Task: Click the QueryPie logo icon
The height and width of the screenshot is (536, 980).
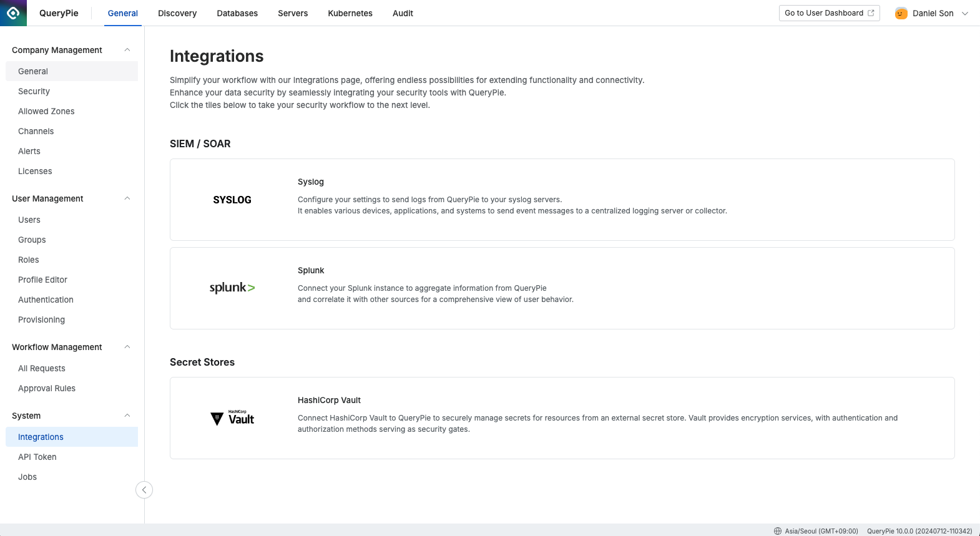Action: (13, 13)
